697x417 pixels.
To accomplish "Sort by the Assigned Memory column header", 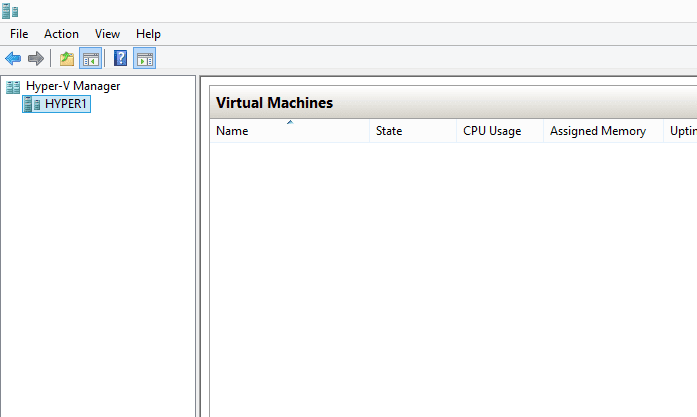I will pyautogui.click(x=598, y=131).
